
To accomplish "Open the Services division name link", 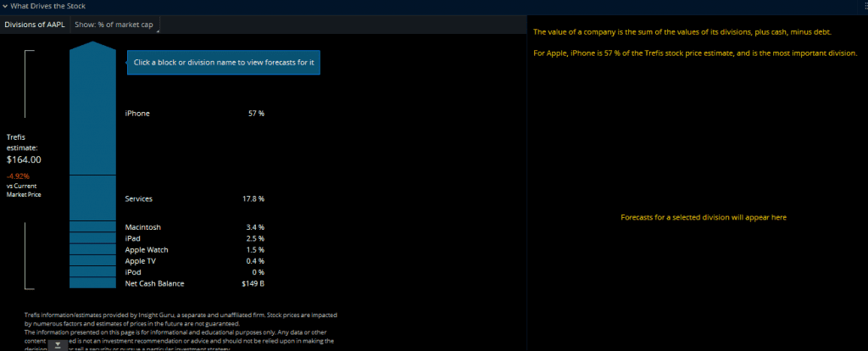I will [x=138, y=198].
